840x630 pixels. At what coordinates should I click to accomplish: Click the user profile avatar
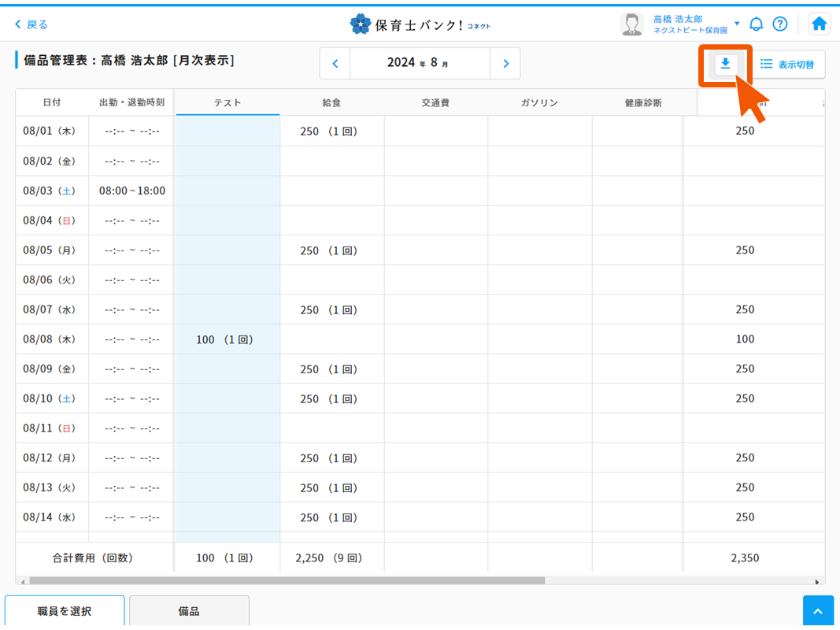(x=631, y=24)
